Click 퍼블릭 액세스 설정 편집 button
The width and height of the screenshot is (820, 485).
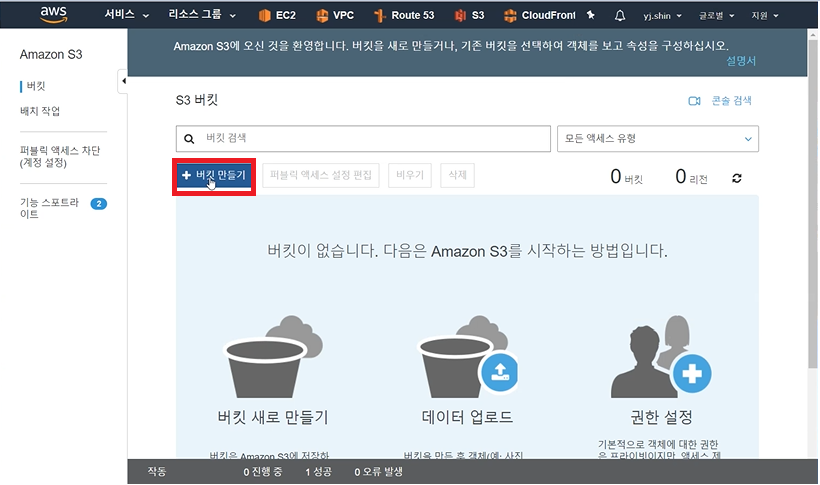pyautogui.click(x=321, y=175)
